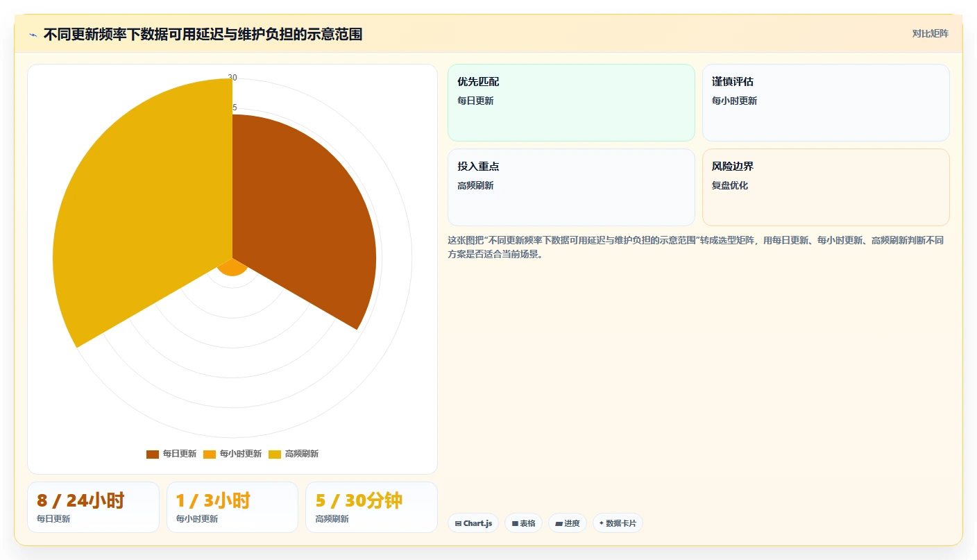Toggle 每小时更新 legend swatch in chart
The height and width of the screenshot is (560, 977).
point(210,454)
